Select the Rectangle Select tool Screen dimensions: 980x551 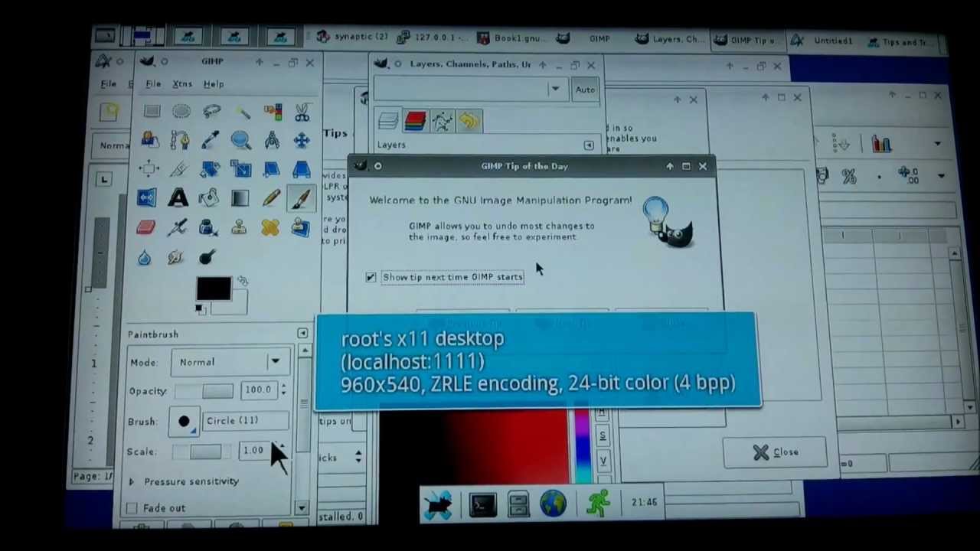point(152,112)
